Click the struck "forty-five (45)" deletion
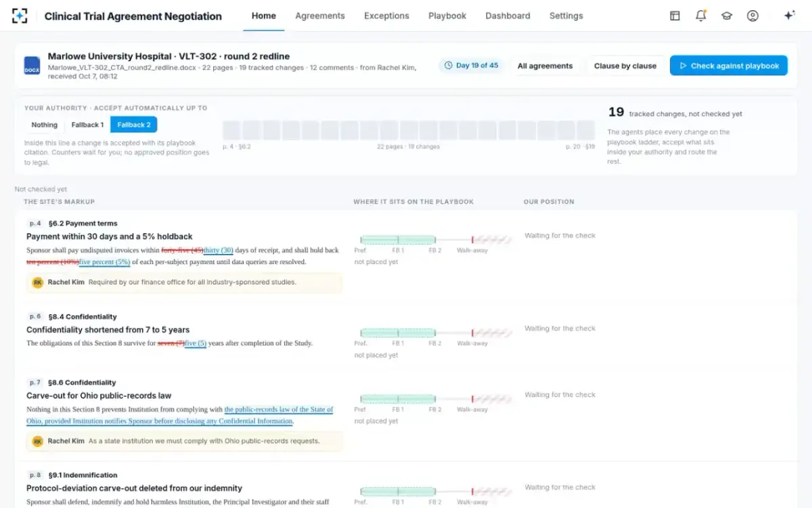 pyautogui.click(x=182, y=250)
